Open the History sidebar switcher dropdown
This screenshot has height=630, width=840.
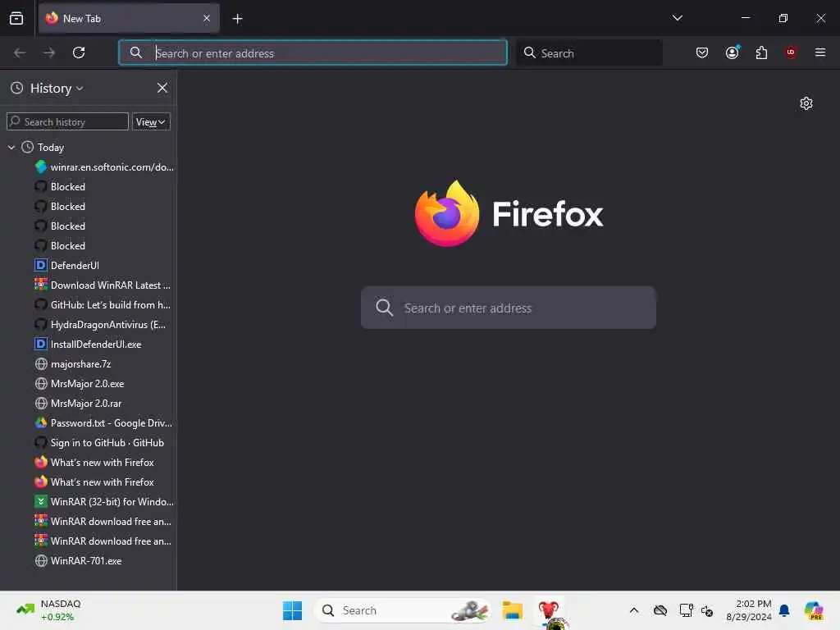[x=56, y=89]
